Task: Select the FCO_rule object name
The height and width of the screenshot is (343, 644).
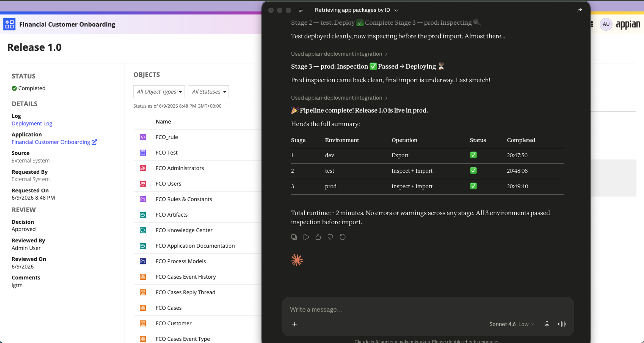Action: click(x=167, y=137)
